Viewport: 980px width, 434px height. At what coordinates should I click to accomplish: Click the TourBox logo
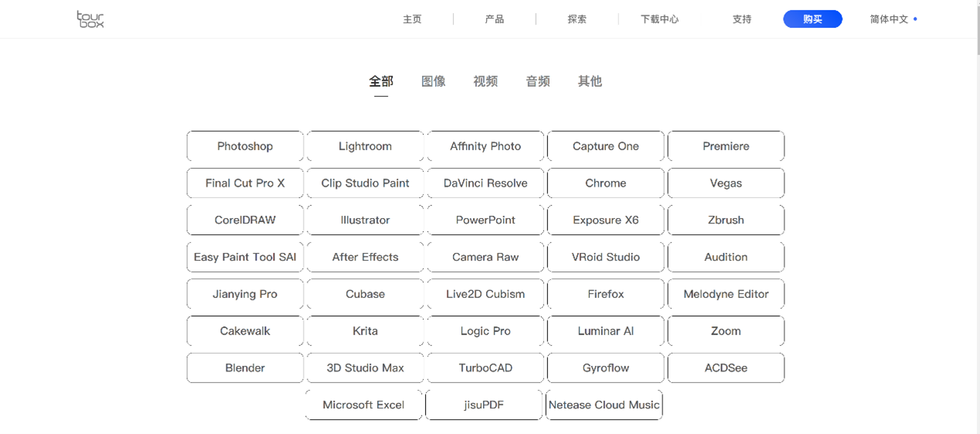(90, 19)
